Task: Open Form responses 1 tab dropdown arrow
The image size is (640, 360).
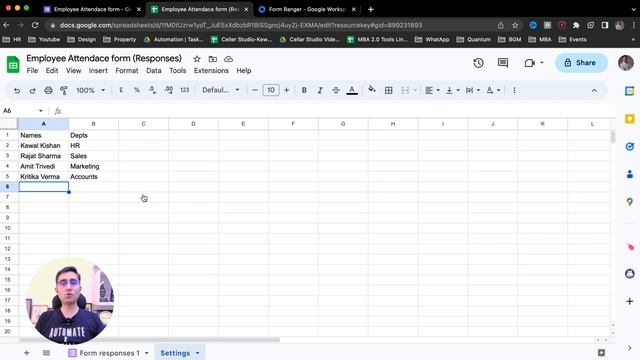Action: click(x=147, y=353)
